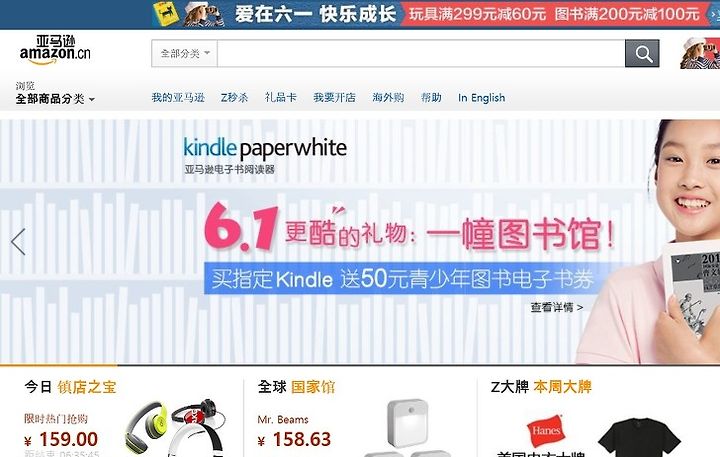Viewport: 720px width, 457px height.
Task: Click the black T-shirt product image
Action: 640,437
